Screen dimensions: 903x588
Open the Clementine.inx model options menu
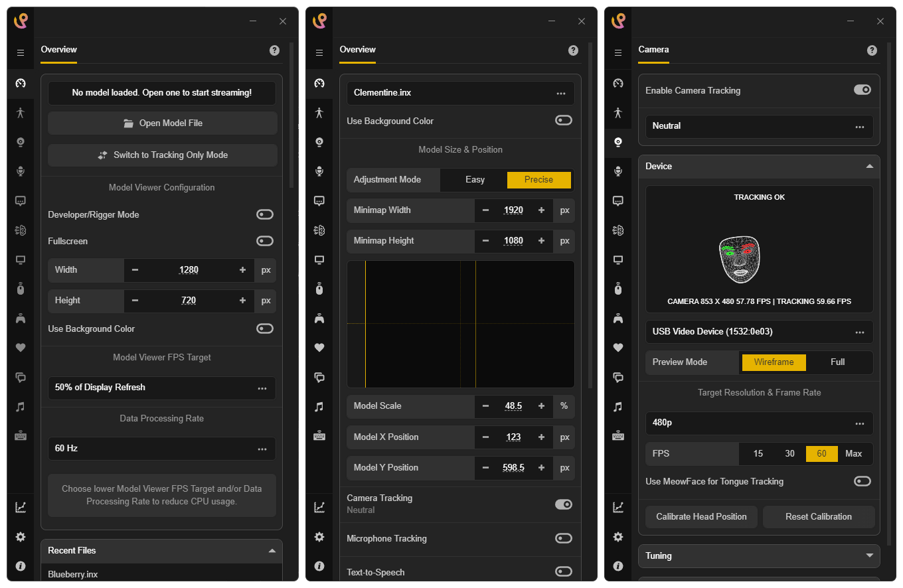tap(561, 94)
